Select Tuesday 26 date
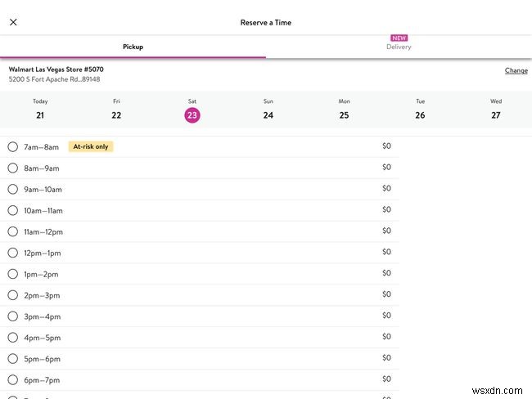 pyautogui.click(x=420, y=110)
